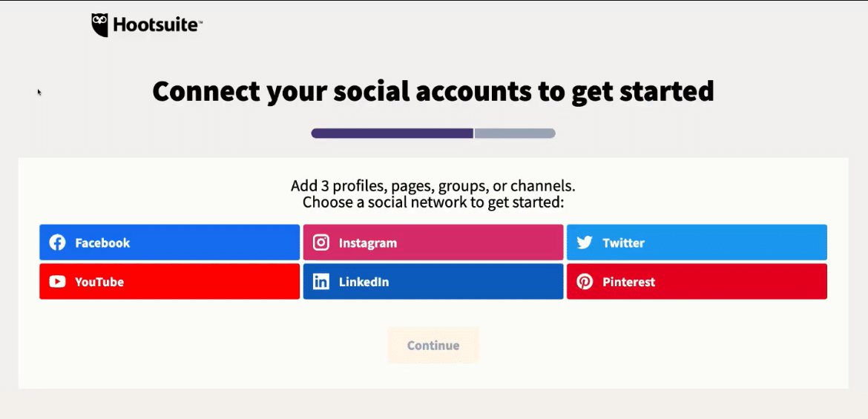Select the Facebook button label
The width and height of the screenshot is (868, 419).
click(102, 243)
